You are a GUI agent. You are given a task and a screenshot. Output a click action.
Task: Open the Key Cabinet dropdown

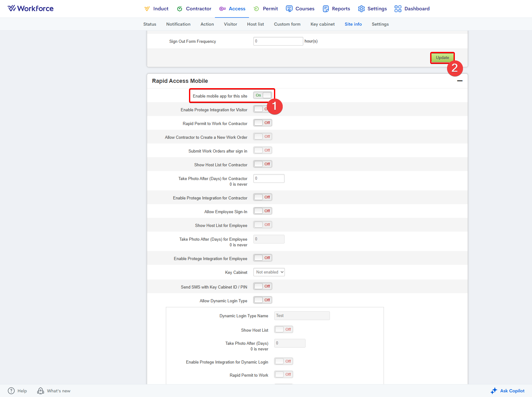(x=269, y=272)
